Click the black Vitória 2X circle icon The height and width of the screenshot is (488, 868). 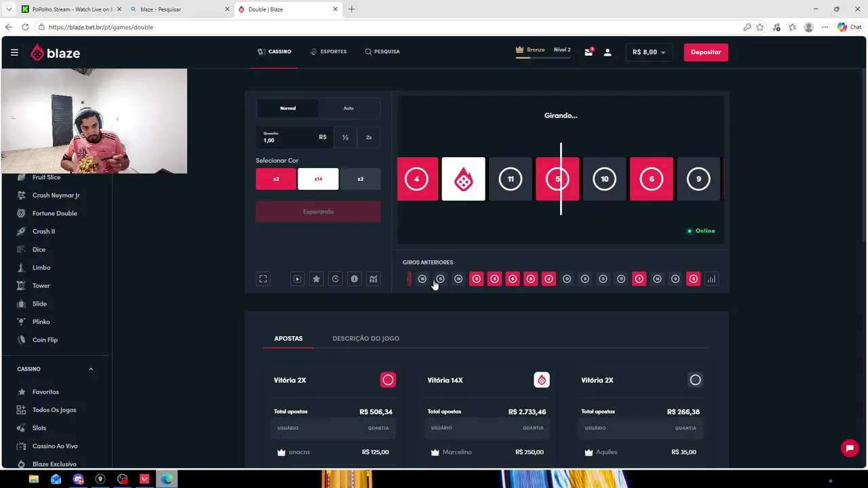pos(695,380)
